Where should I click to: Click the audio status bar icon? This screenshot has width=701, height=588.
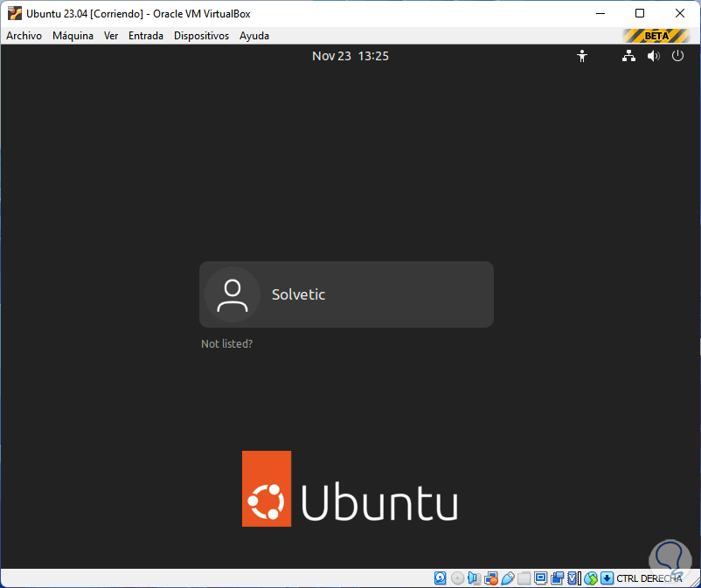[x=474, y=578]
